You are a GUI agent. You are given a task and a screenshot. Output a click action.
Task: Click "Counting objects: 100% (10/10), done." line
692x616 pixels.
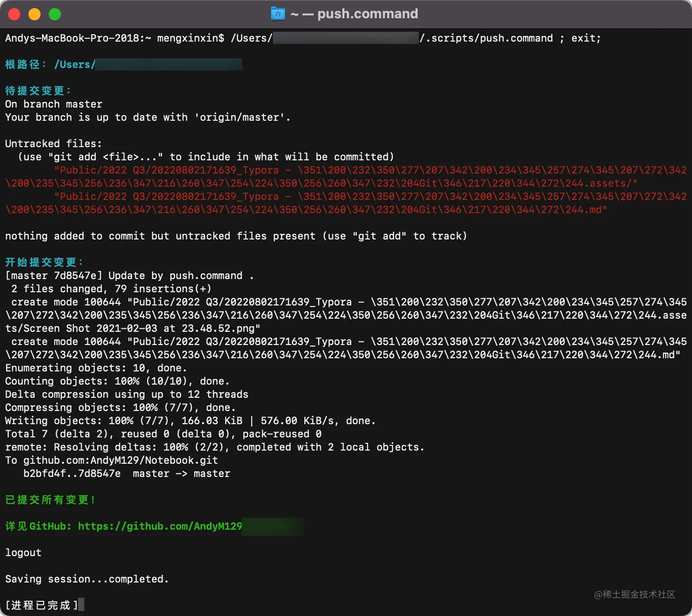(117, 381)
